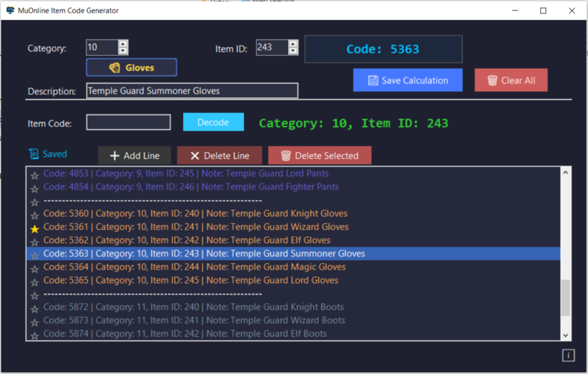Click the saved list scroll up arrow
The height and width of the screenshot is (374, 588).
tap(565, 173)
